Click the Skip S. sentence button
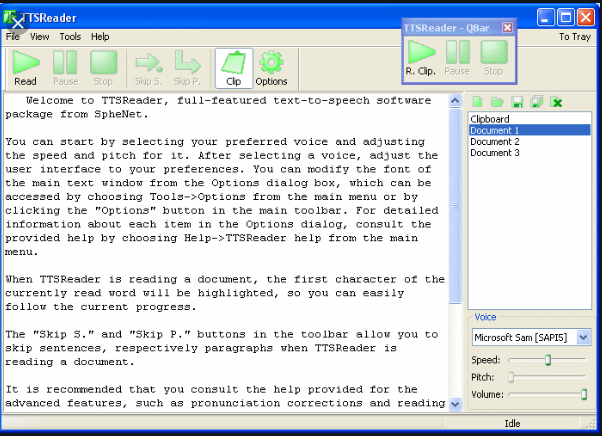 (148, 68)
